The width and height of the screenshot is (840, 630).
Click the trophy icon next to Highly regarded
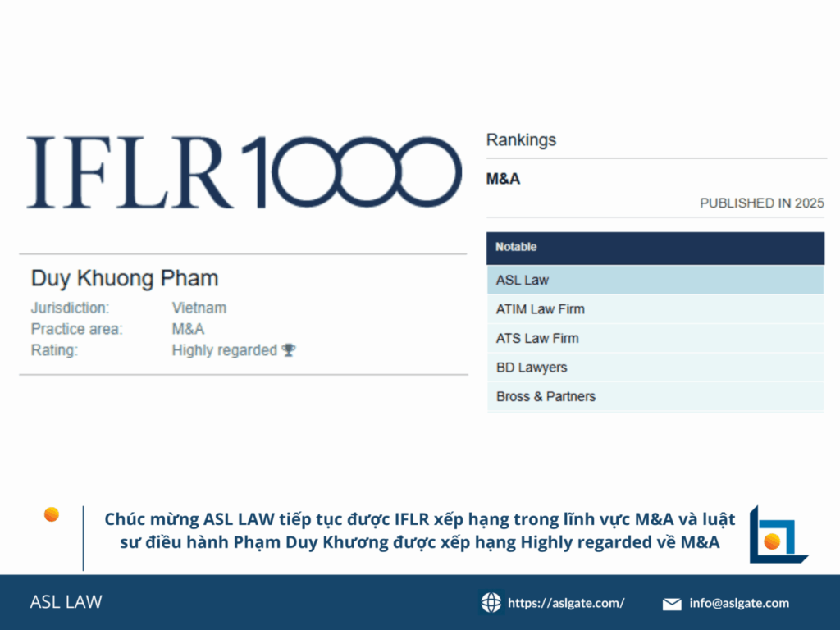(289, 349)
